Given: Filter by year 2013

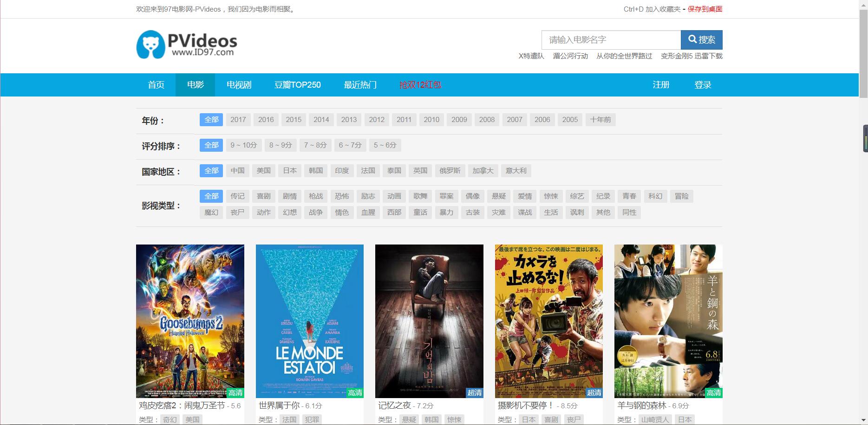Looking at the screenshot, I should 349,120.
